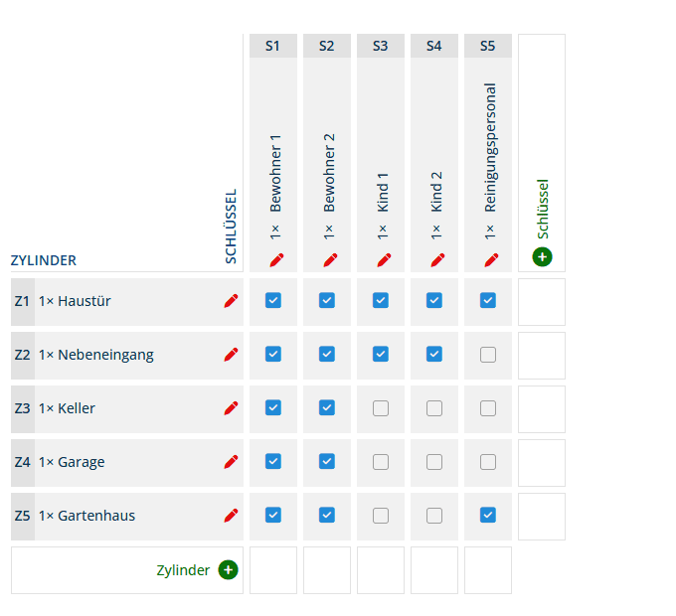Screen dimensions: 676x616
Task: Check Keller access for Kind 1
Action: pyautogui.click(x=381, y=407)
